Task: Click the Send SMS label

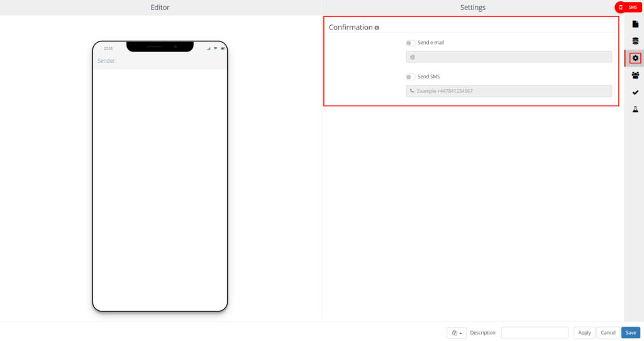Action: coord(428,77)
